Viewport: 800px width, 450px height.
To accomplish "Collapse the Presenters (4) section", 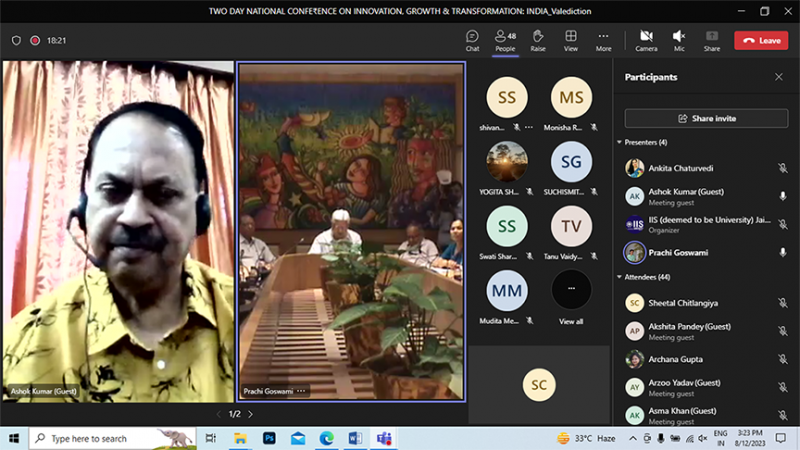I will tap(620, 142).
